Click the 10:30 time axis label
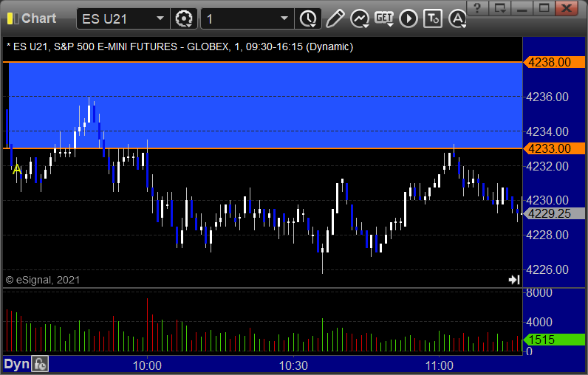 pyautogui.click(x=293, y=365)
